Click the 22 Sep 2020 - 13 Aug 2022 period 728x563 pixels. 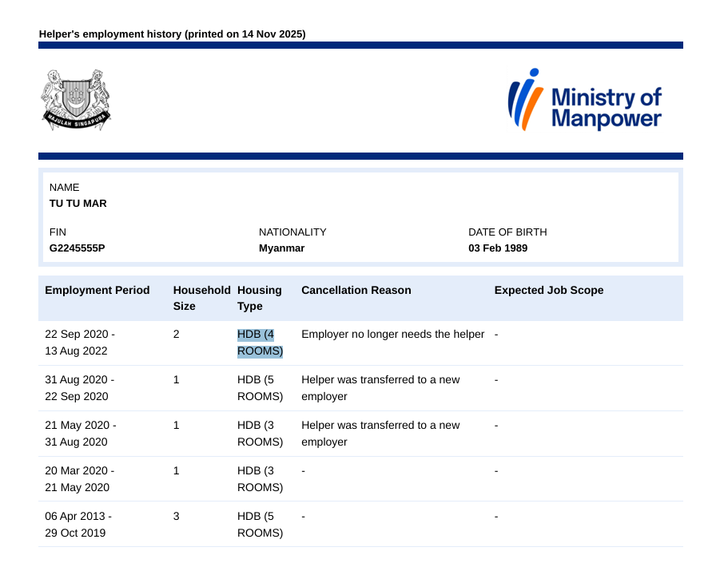coord(80,343)
